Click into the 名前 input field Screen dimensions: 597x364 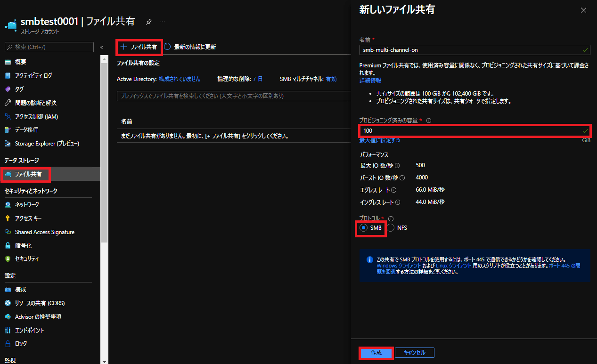[474, 49]
